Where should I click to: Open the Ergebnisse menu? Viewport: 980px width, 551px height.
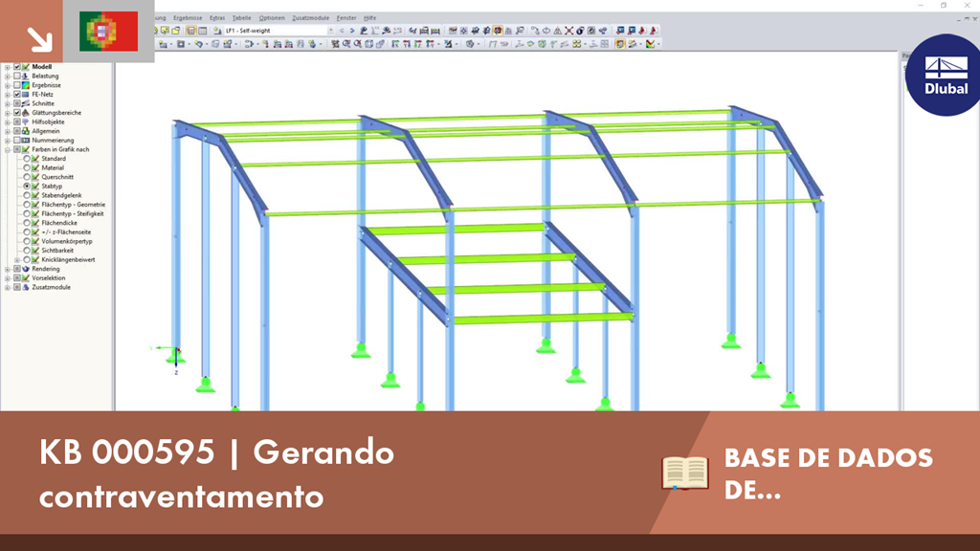click(x=188, y=18)
